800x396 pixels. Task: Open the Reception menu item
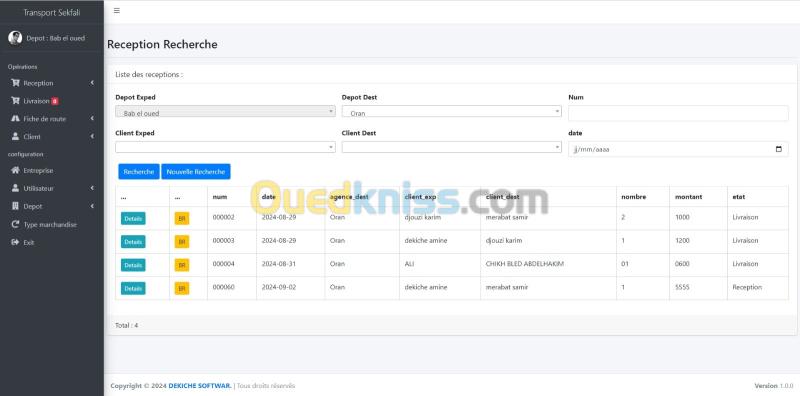click(52, 83)
